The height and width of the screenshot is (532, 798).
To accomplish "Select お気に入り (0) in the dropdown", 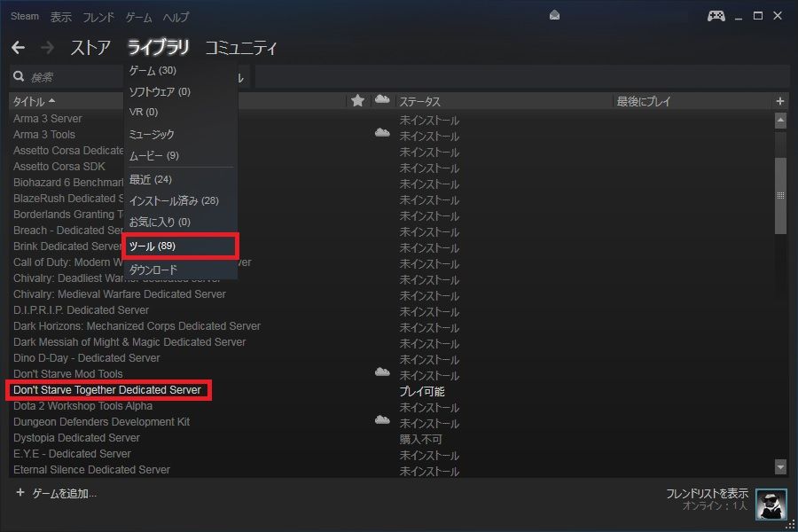I will pos(181,222).
